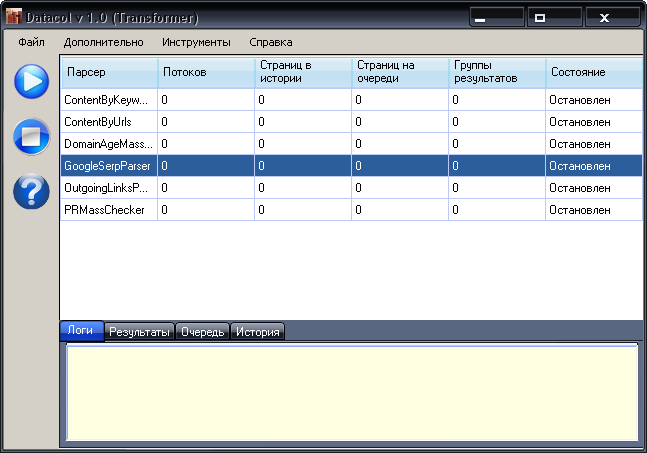
Task: Switch to the Очередь tab
Action: (x=203, y=332)
